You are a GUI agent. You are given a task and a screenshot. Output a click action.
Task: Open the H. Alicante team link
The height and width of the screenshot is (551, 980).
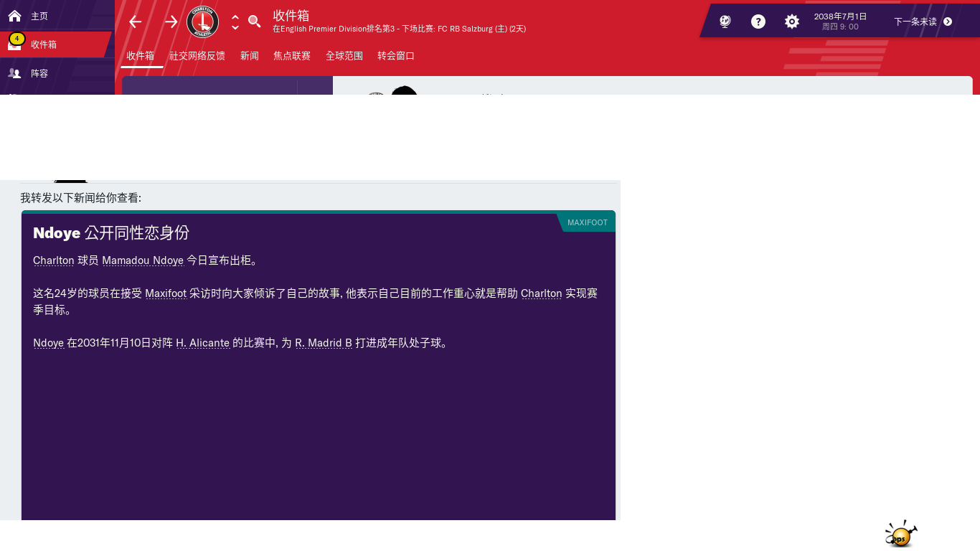click(203, 343)
